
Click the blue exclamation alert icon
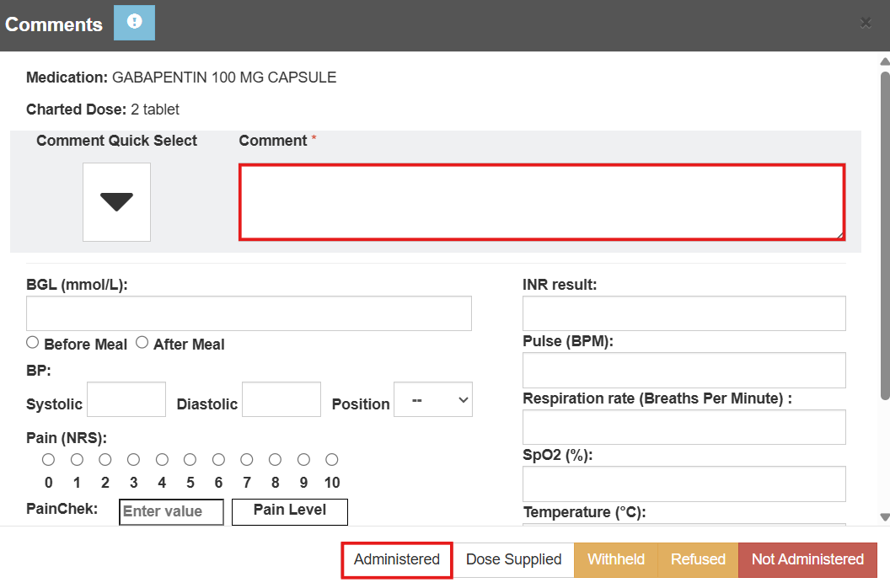coord(134,23)
